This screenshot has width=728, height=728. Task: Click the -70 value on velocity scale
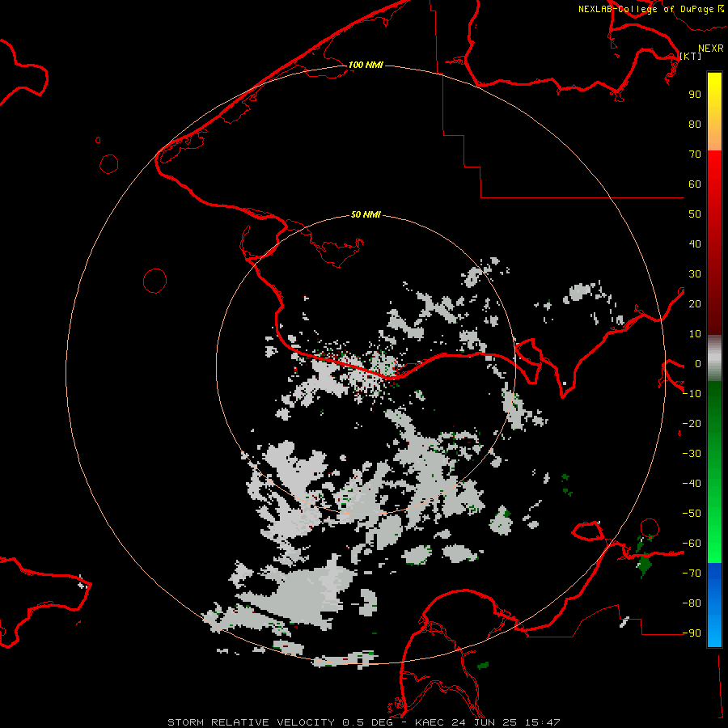click(x=692, y=574)
